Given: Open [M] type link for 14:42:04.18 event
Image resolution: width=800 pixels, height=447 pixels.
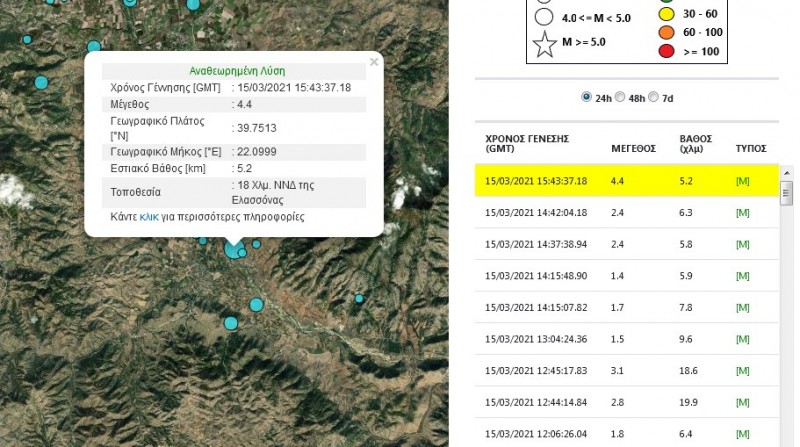Looking at the screenshot, I should 742,212.
